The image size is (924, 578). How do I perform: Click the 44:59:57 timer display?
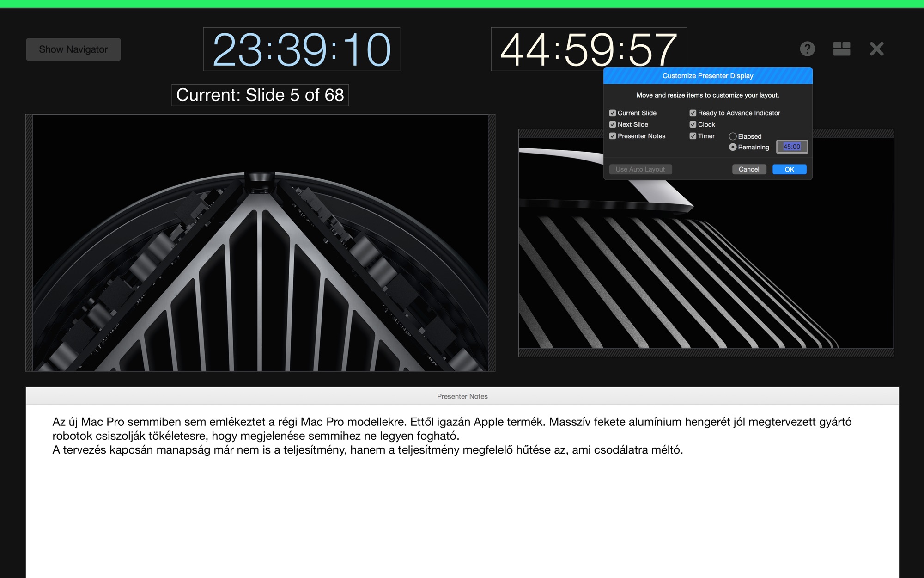click(x=589, y=49)
